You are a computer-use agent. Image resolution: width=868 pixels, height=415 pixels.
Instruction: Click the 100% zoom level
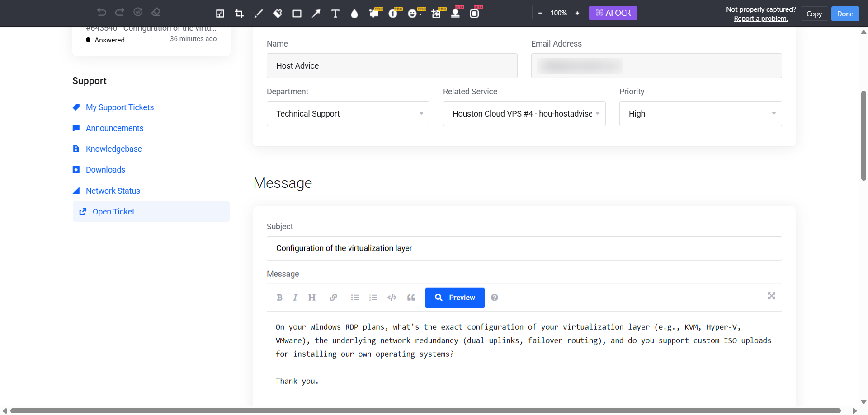(559, 13)
